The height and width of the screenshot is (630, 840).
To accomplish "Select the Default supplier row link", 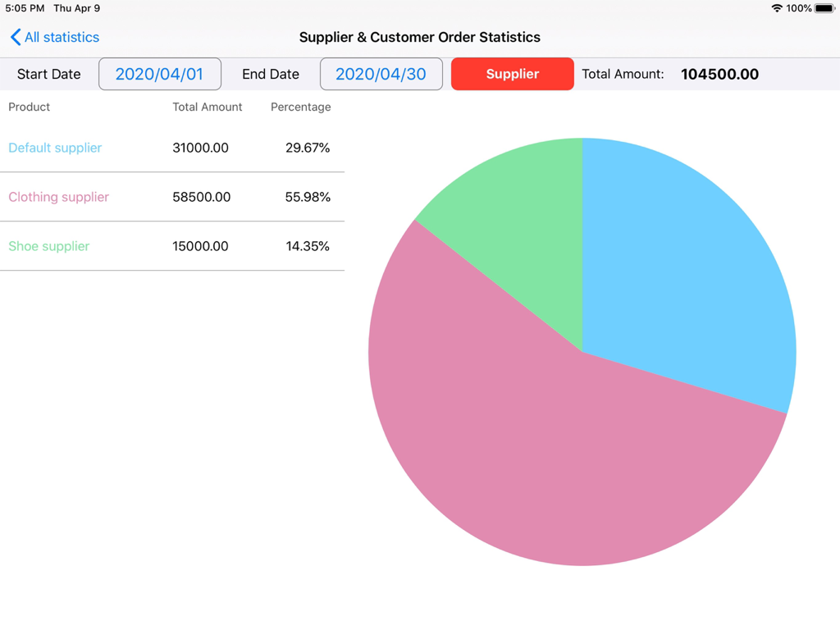I will pos(54,148).
